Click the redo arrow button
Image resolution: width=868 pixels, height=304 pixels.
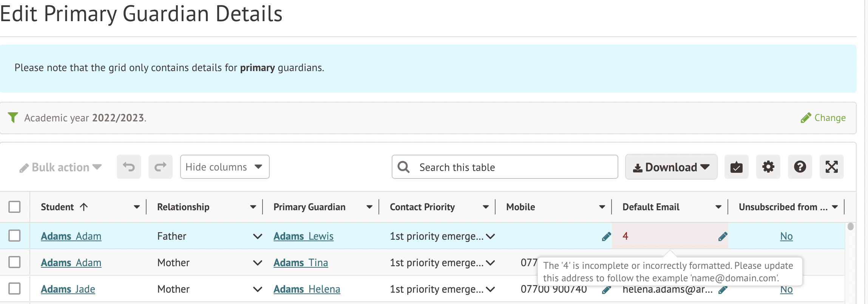tap(161, 167)
